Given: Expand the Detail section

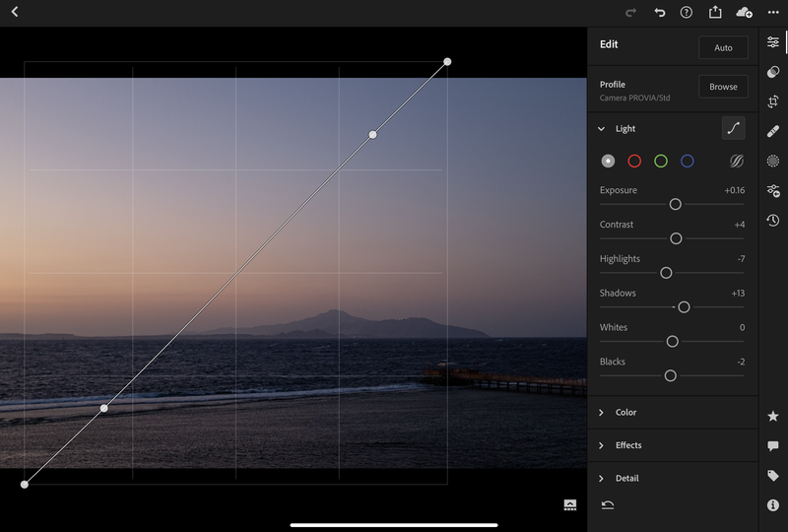Looking at the screenshot, I should [x=601, y=479].
